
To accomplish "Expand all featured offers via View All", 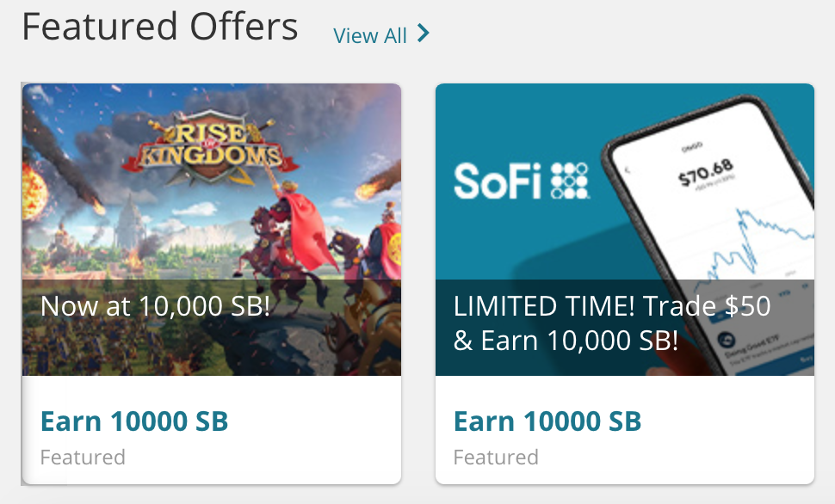I will [368, 36].
